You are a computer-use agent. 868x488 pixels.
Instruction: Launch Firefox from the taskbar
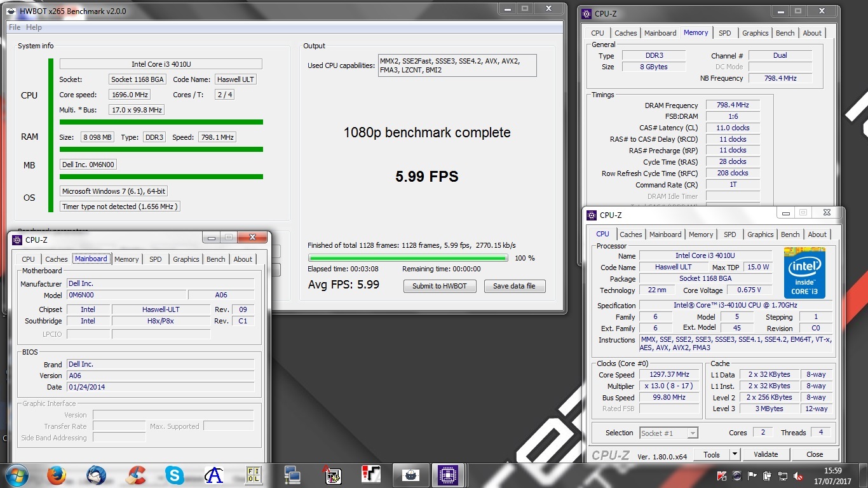57,475
